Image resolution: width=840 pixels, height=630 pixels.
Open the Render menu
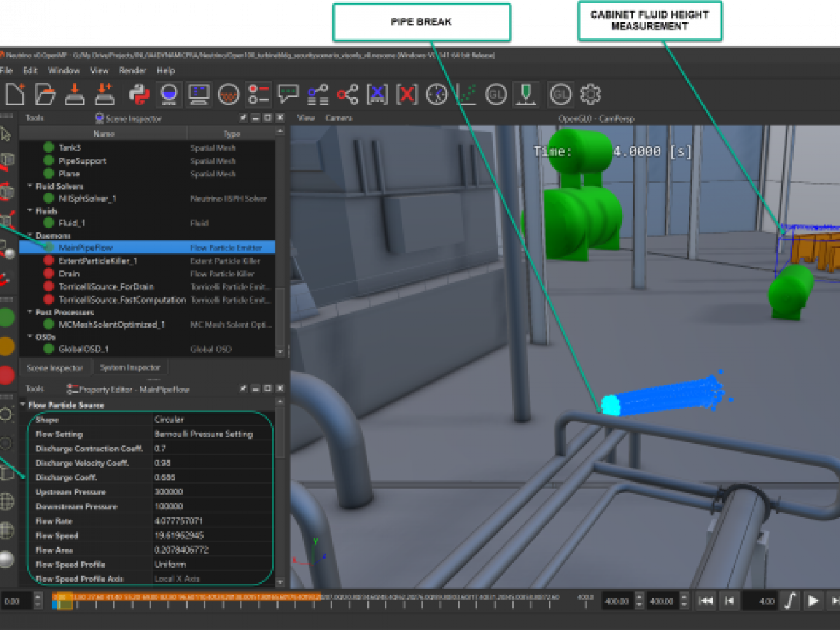pyautogui.click(x=132, y=71)
